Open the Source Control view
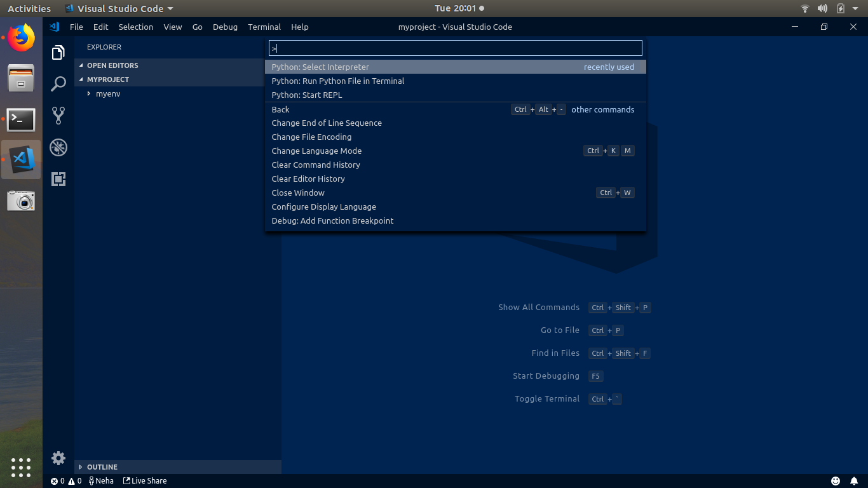 point(58,115)
